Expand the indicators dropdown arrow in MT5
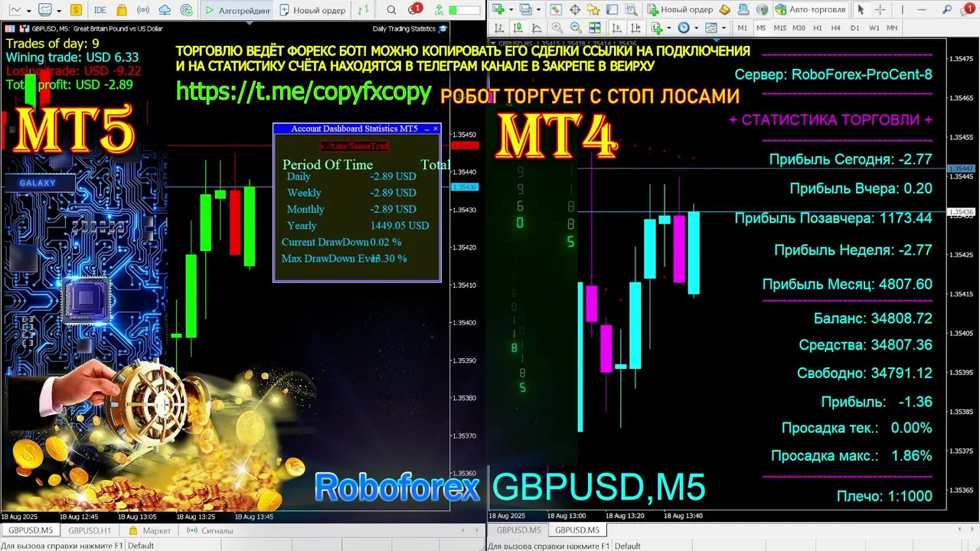 click(x=59, y=11)
